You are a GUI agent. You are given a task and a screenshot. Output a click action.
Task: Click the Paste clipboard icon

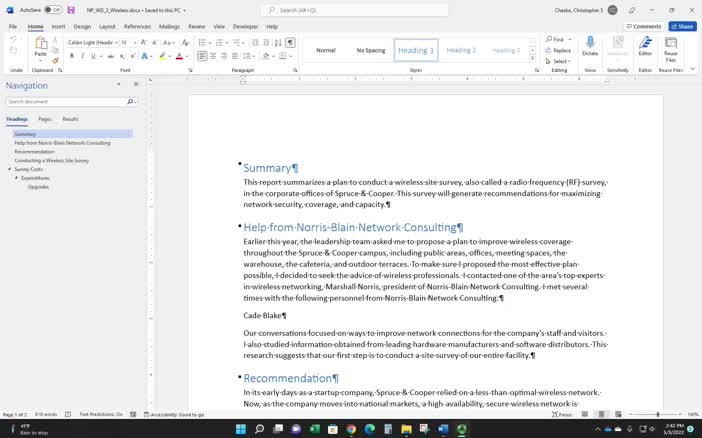click(41, 44)
